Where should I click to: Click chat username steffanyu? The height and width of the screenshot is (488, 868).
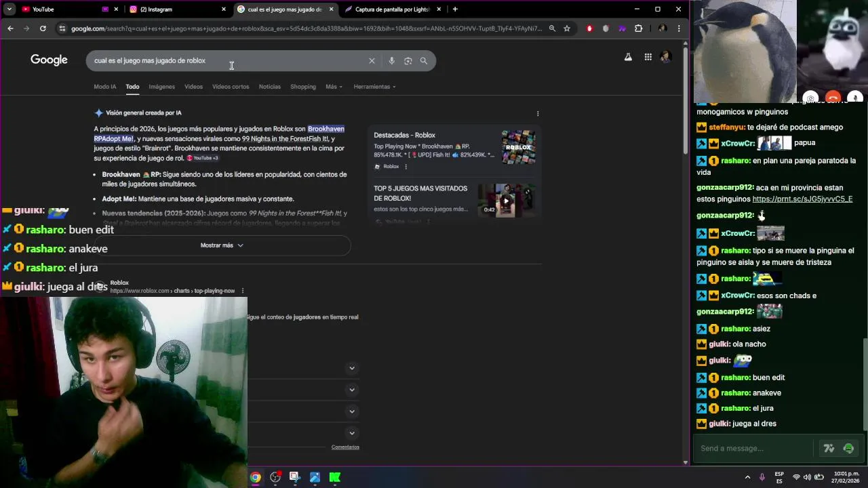click(726, 127)
